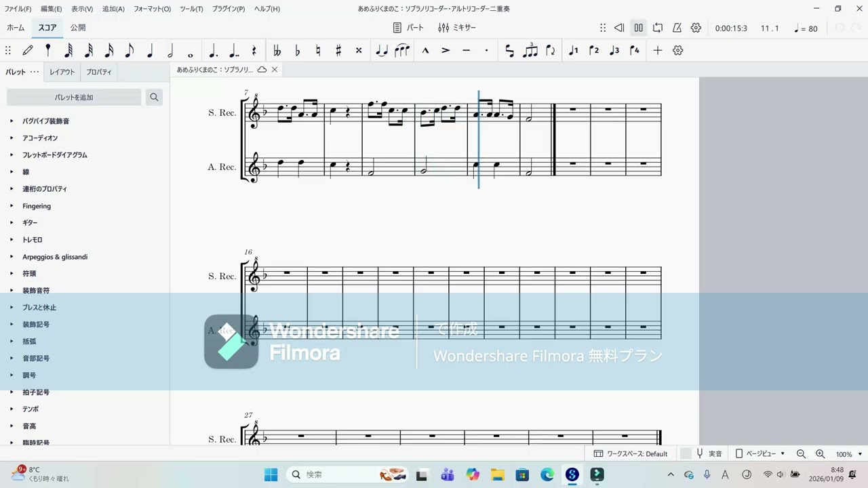Apply natural accidental

pos(317,50)
